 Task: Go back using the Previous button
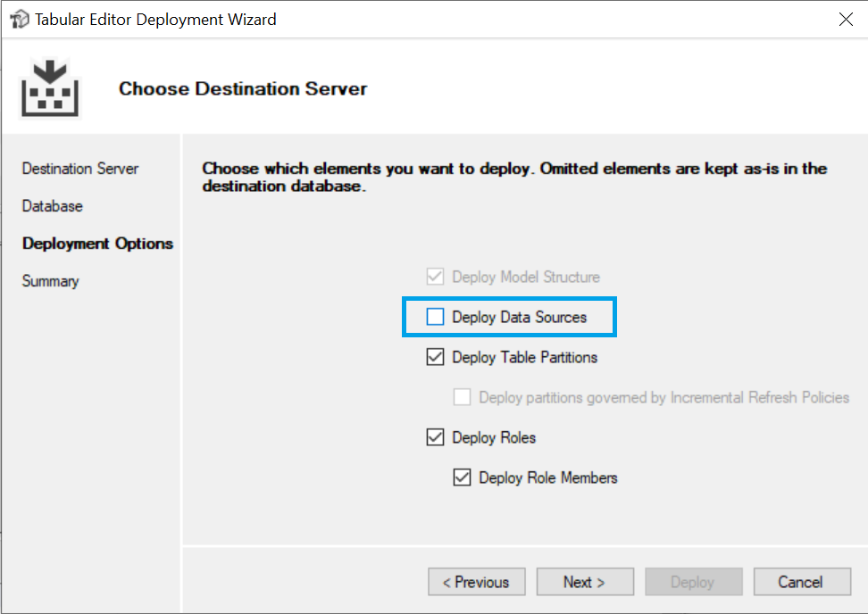pos(476,581)
